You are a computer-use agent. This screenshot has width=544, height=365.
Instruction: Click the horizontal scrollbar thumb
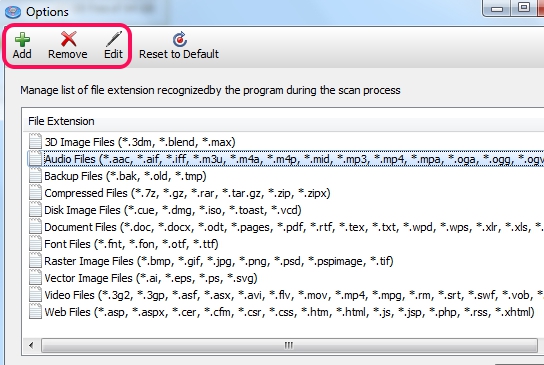tap(289, 345)
